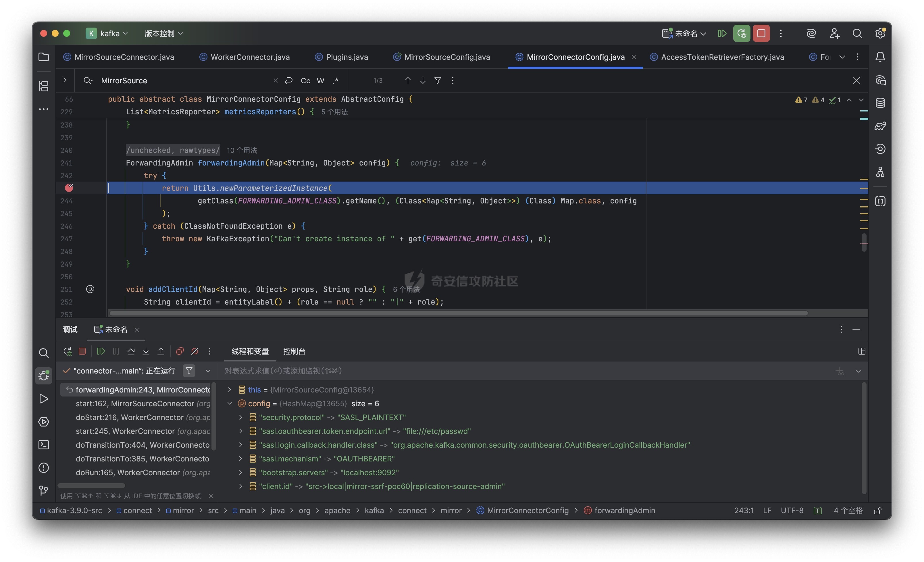Open the 版本控制 version control dropdown
The image size is (924, 562).
(164, 33)
